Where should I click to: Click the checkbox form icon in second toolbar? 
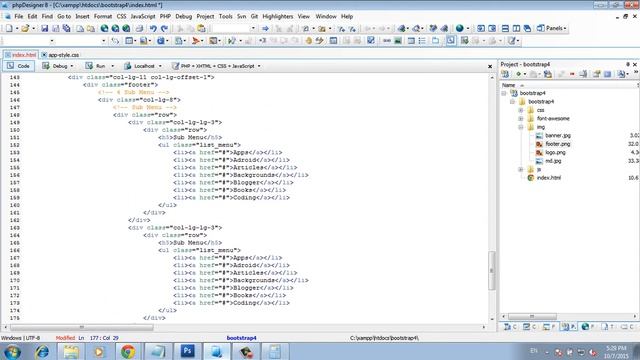tap(371, 41)
